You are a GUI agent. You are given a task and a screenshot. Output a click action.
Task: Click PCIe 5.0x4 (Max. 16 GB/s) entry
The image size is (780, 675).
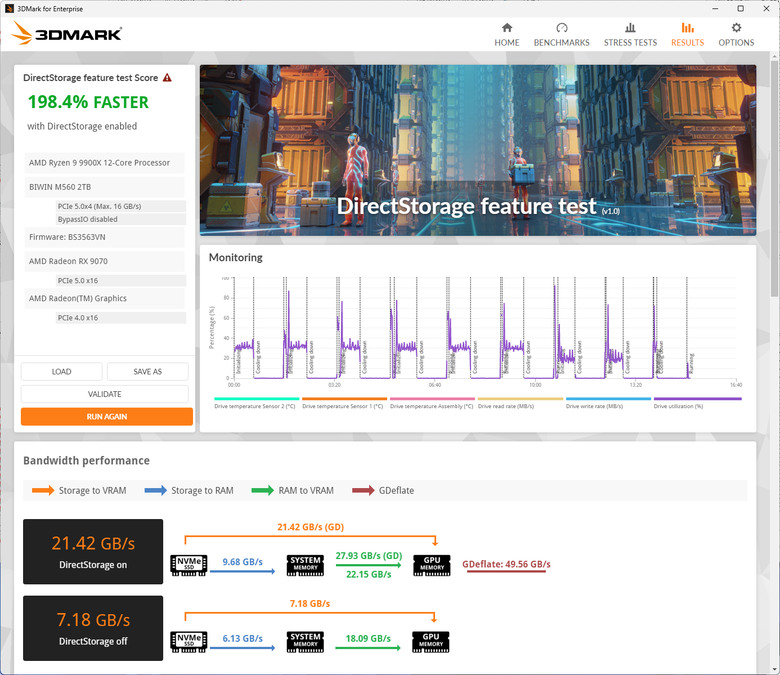[121, 206]
